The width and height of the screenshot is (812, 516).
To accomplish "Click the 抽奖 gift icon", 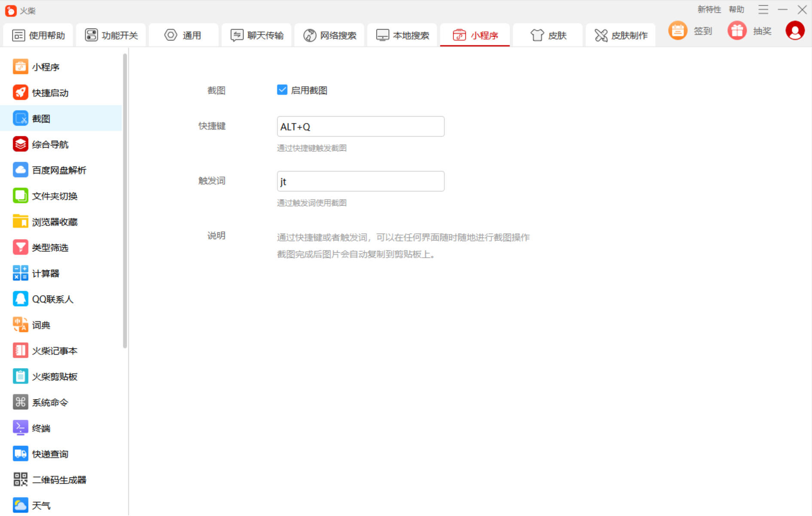I will point(737,31).
